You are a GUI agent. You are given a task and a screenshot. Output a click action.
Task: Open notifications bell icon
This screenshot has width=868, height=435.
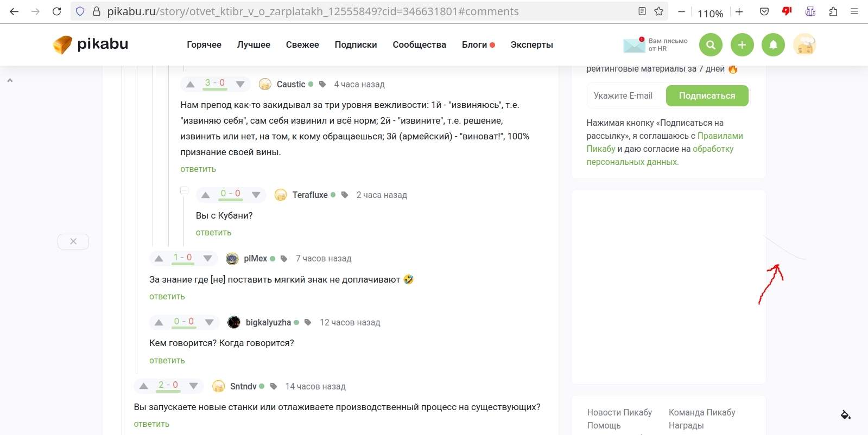[773, 45]
